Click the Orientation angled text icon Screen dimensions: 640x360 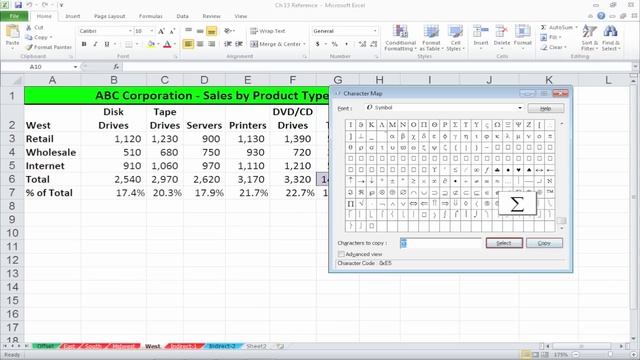[x=228, y=31]
